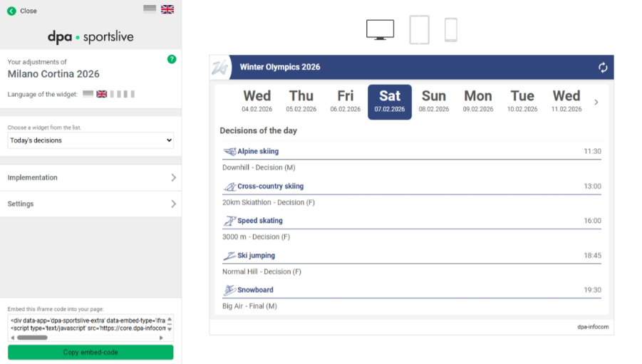Click the Snowboard sport icon
642x364 pixels.
tap(229, 290)
